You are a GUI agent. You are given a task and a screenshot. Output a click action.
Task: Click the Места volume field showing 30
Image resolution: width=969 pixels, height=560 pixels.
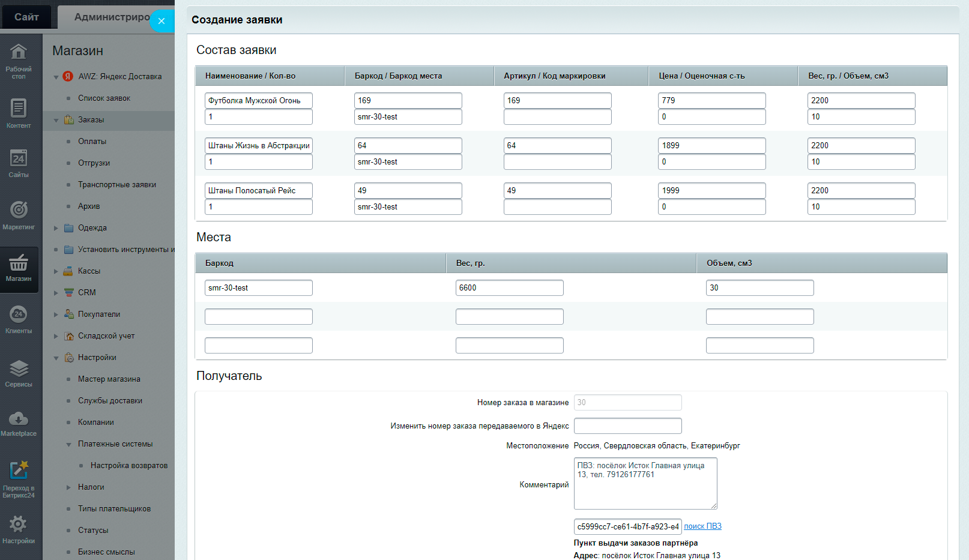(x=760, y=288)
